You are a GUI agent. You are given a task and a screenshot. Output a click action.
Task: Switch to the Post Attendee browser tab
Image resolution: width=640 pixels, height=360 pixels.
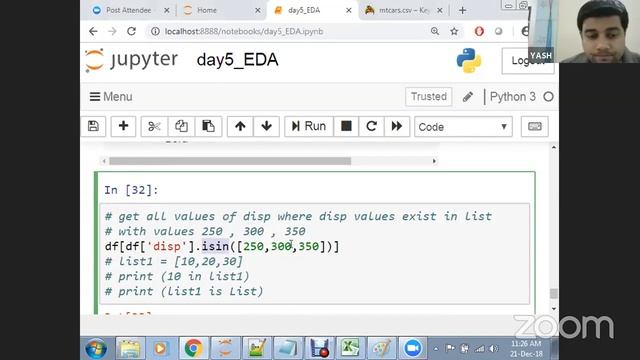point(128,10)
